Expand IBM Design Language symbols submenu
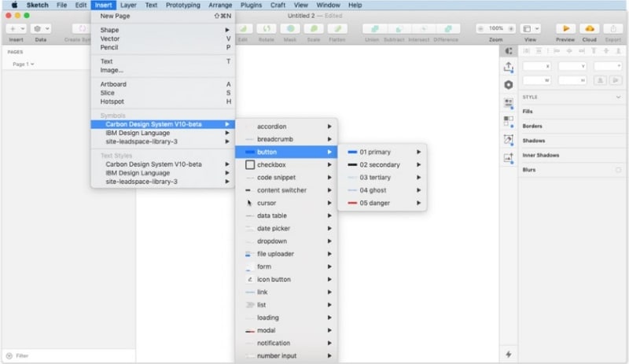The height and width of the screenshot is (364, 629). point(227,133)
